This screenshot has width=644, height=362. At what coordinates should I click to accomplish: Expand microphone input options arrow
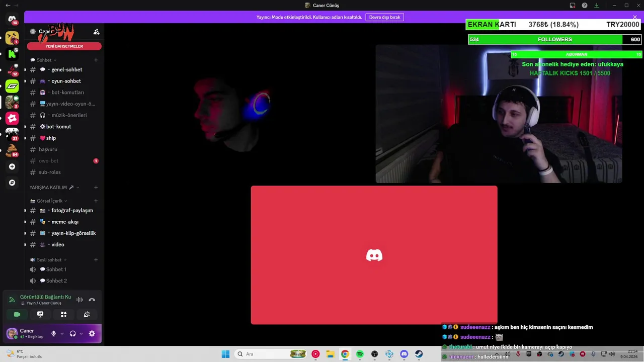(x=62, y=333)
